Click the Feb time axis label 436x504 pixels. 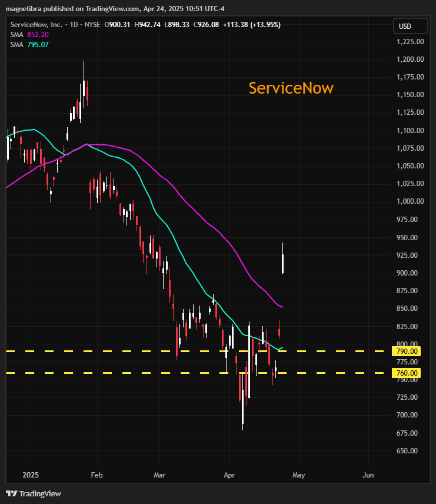coord(96,475)
